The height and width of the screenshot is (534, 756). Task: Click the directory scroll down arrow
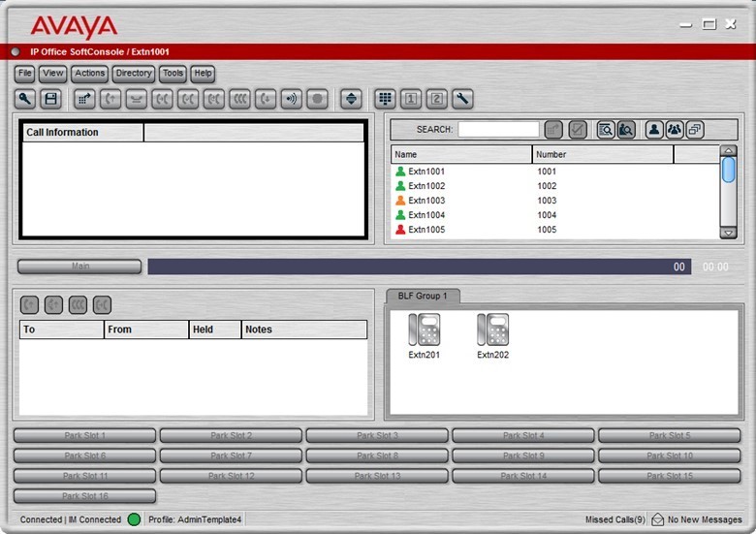coord(729,233)
